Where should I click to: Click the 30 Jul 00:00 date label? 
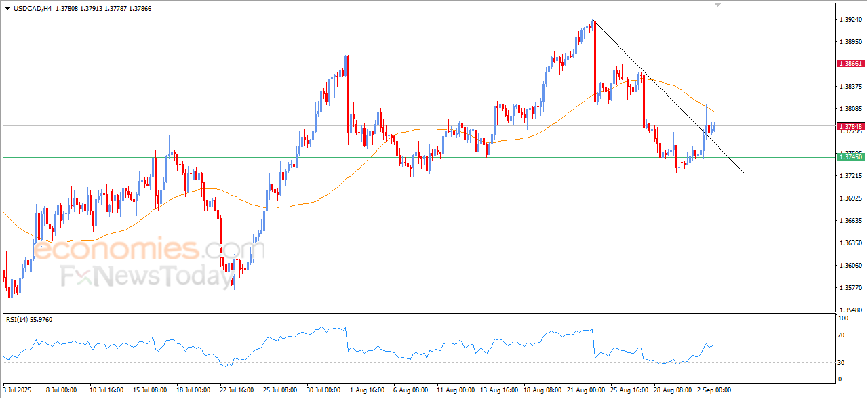(324, 390)
